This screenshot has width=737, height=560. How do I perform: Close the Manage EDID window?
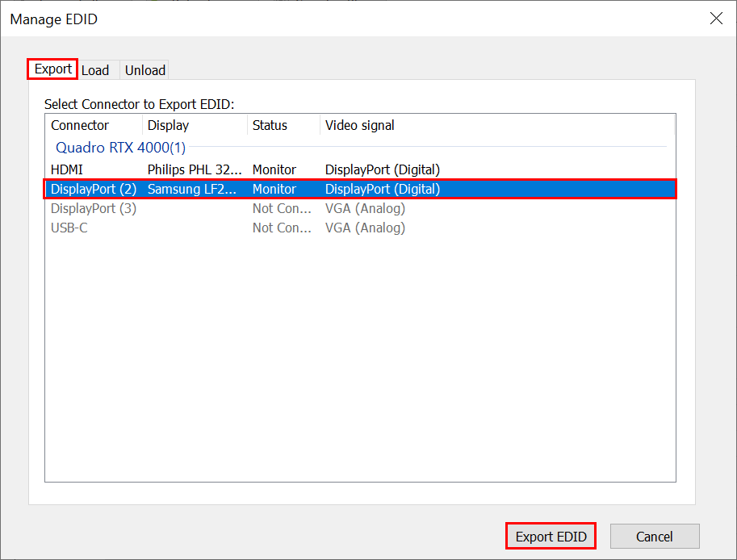[715, 19]
